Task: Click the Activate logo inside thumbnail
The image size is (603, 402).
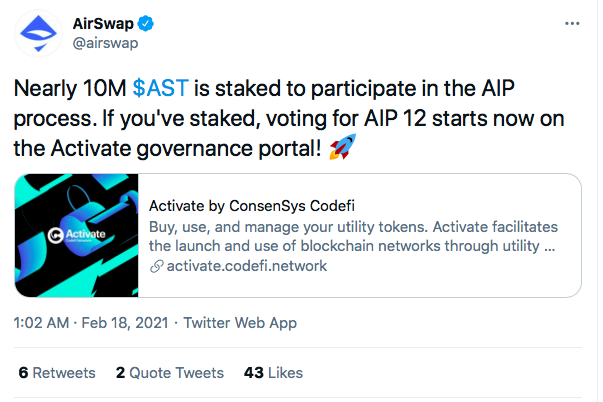Action: point(77,235)
